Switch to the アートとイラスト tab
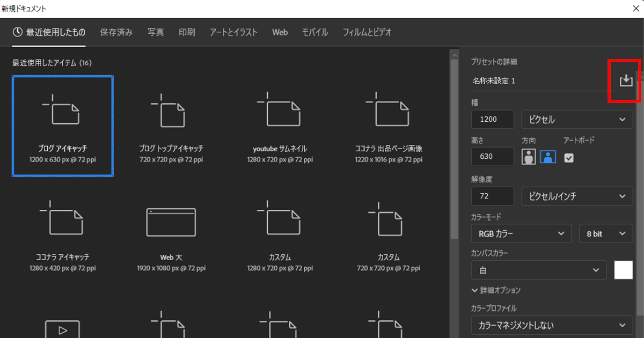This screenshot has width=644, height=338. 233,32
